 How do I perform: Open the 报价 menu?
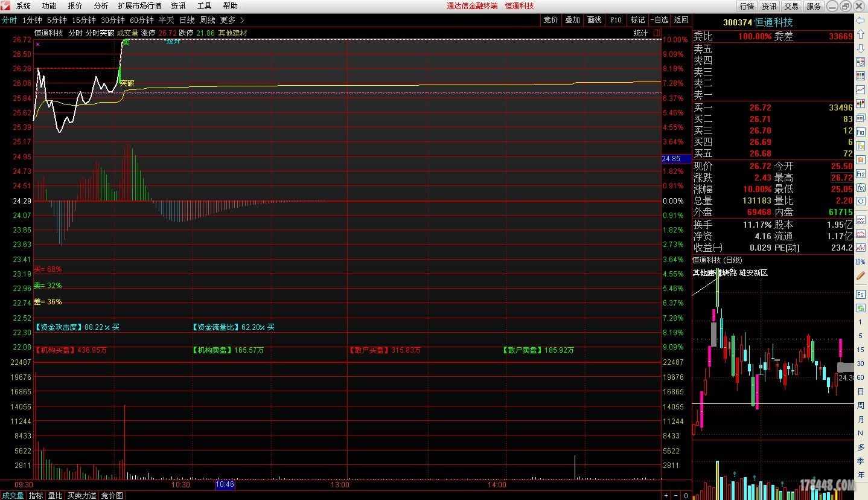click(x=75, y=6)
